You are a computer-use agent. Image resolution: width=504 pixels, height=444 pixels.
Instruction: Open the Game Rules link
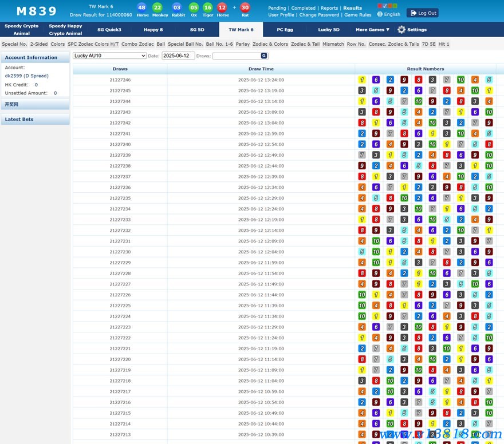pyautogui.click(x=359, y=15)
